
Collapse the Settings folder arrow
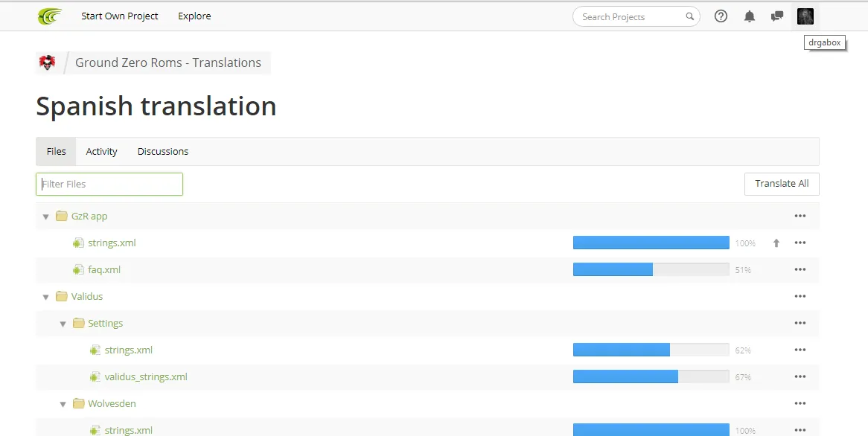tap(63, 324)
